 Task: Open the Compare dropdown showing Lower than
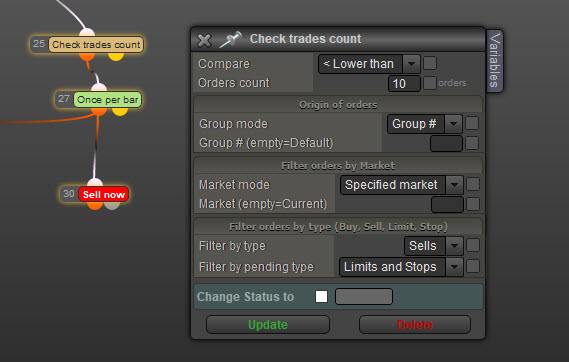369,64
